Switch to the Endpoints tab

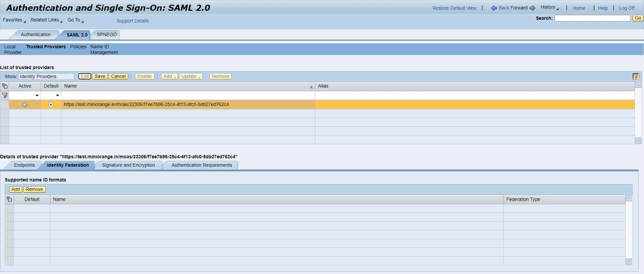point(24,165)
